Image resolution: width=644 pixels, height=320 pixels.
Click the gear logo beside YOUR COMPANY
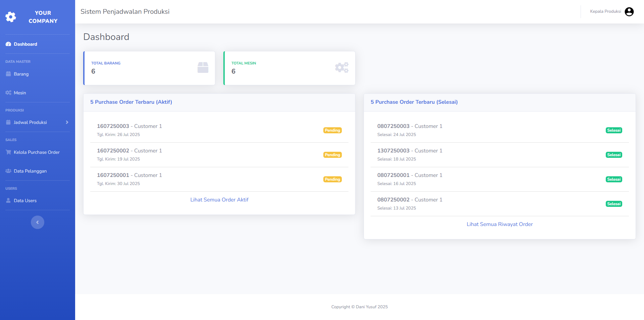coord(11,16)
